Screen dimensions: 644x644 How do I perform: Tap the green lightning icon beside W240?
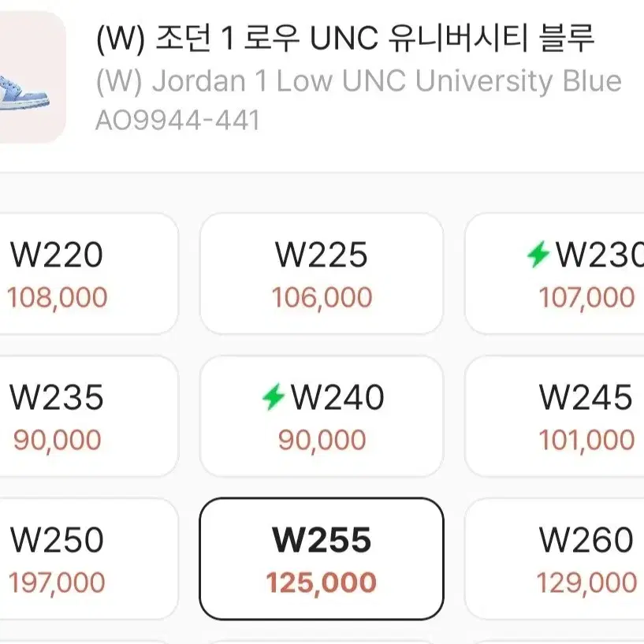pos(273,397)
